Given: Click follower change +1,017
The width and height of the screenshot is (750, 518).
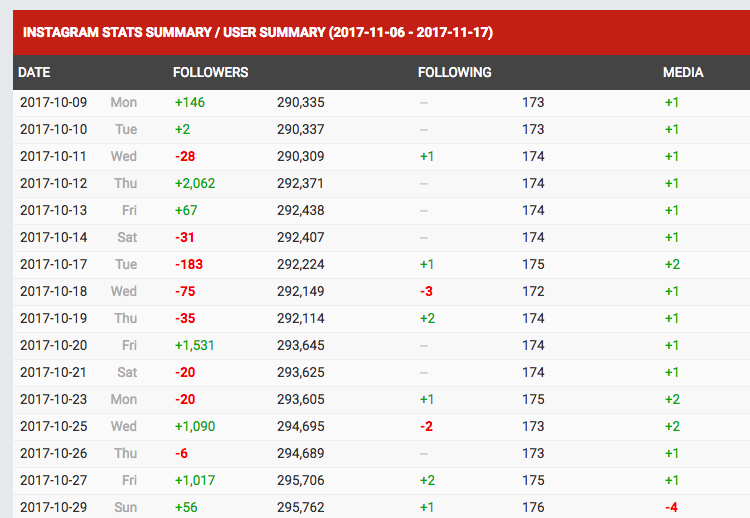Looking at the screenshot, I should coord(195,481).
